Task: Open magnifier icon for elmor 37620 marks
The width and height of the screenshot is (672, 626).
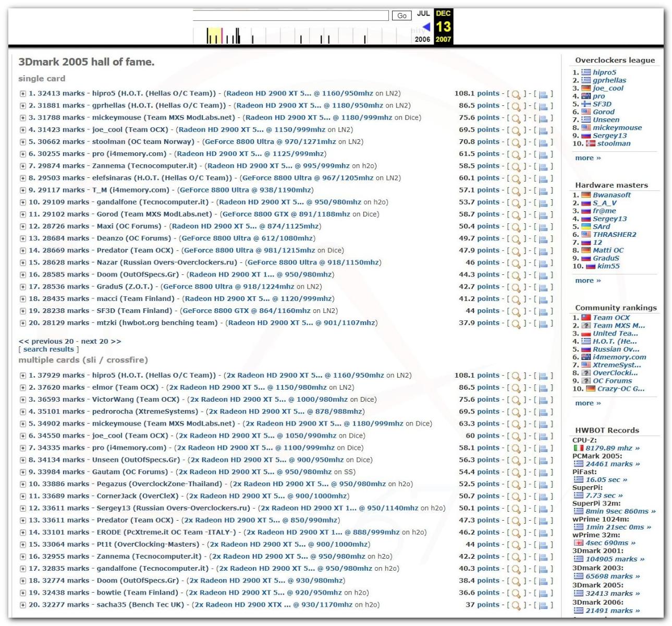Action: [x=516, y=388]
